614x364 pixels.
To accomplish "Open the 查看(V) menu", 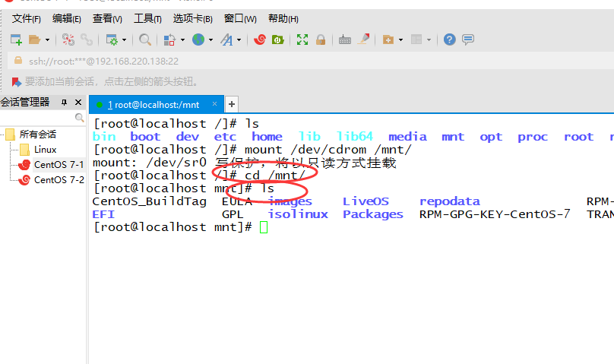I will 107,18.
